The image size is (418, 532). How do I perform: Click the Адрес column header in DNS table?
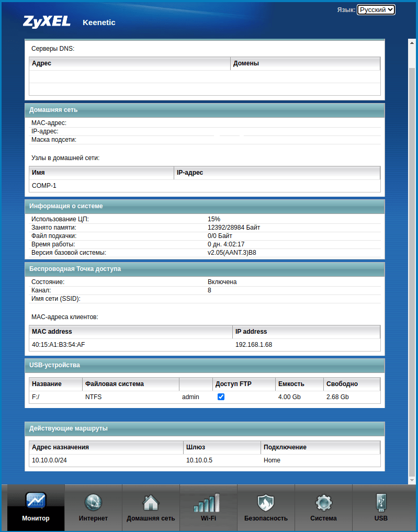[130, 63]
